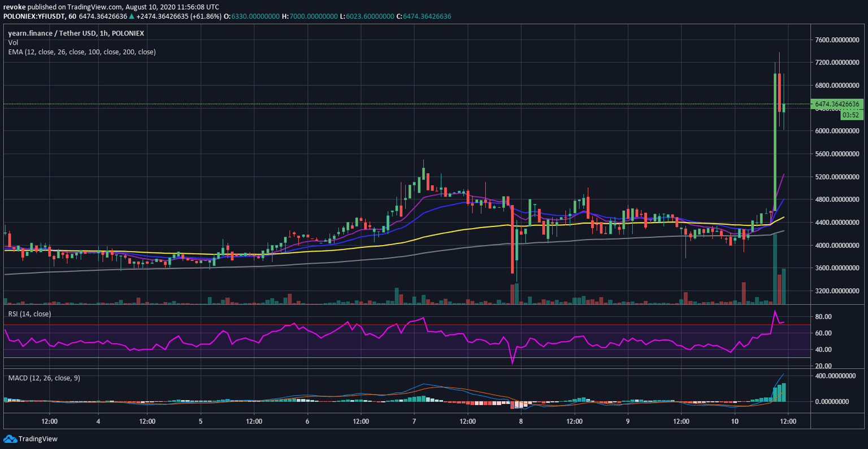Click the 4000.00000000 price axis label
This screenshot has height=449, width=868.
pyautogui.click(x=836, y=246)
